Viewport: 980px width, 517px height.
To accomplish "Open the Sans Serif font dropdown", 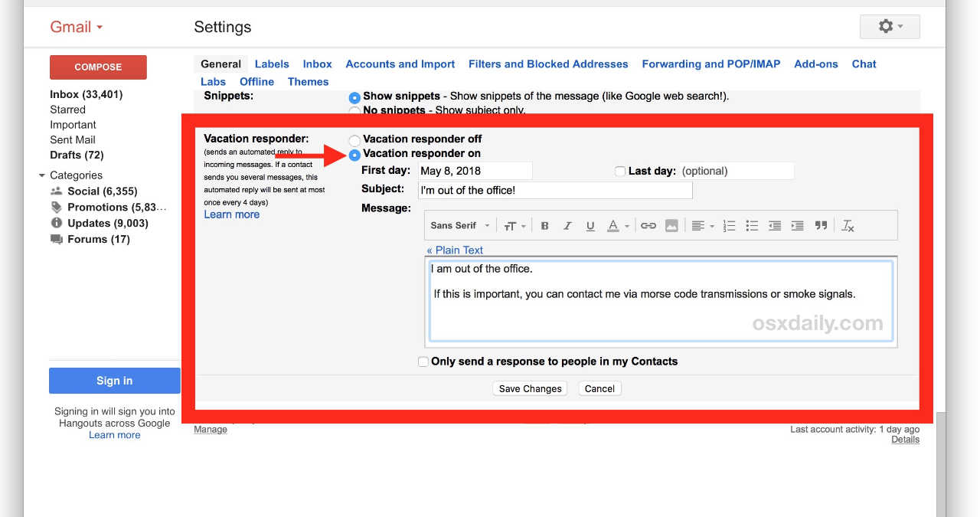I will tap(459, 226).
